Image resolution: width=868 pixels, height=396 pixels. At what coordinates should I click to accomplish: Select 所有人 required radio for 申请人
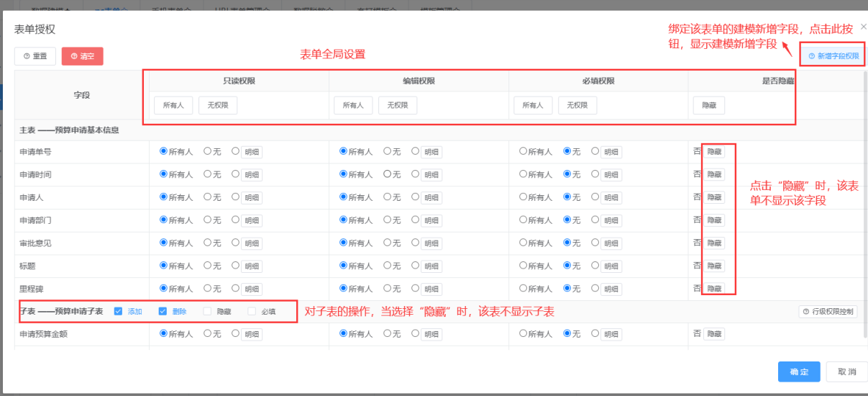coord(523,197)
